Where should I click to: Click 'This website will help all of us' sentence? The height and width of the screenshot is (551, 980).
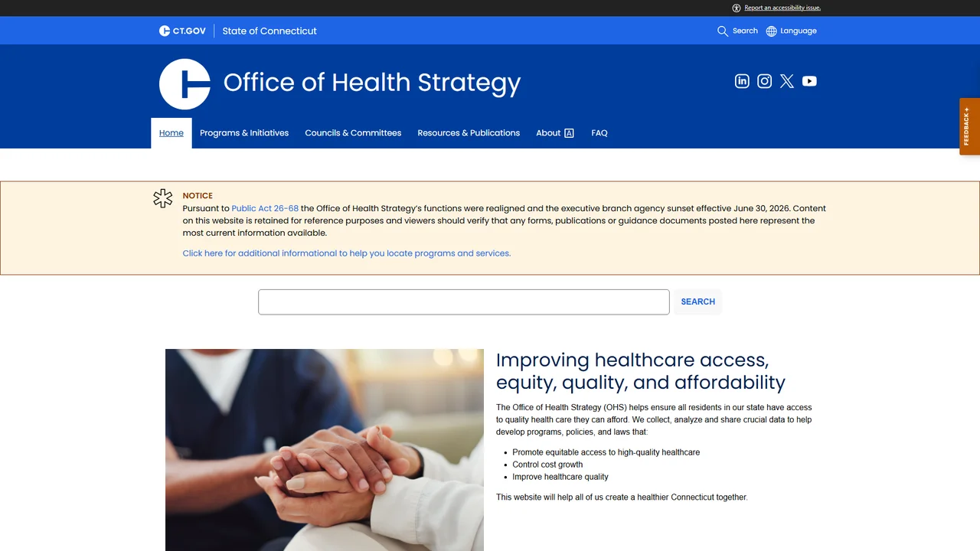coord(622,497)
